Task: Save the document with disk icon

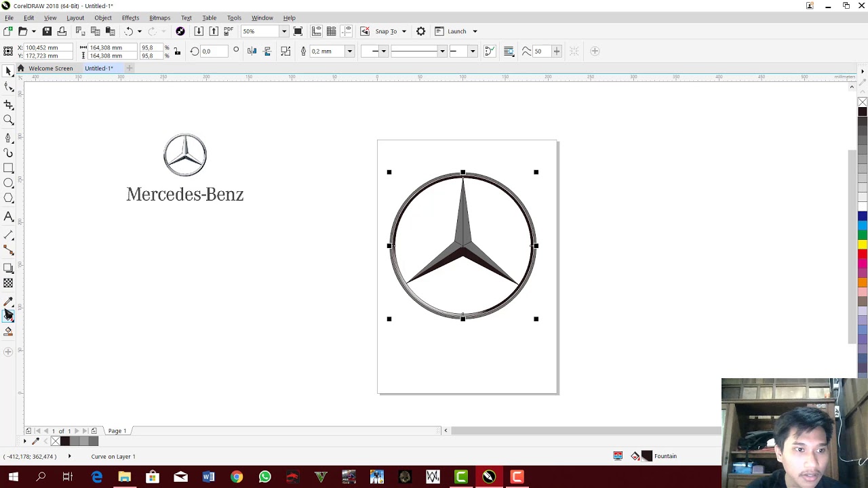Action: click(47, 31)
